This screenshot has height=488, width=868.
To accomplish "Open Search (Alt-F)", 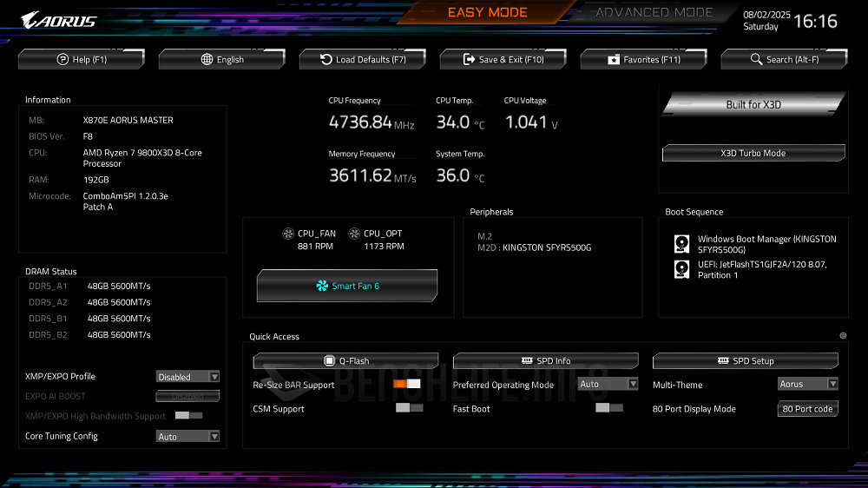I will point(785,59).
